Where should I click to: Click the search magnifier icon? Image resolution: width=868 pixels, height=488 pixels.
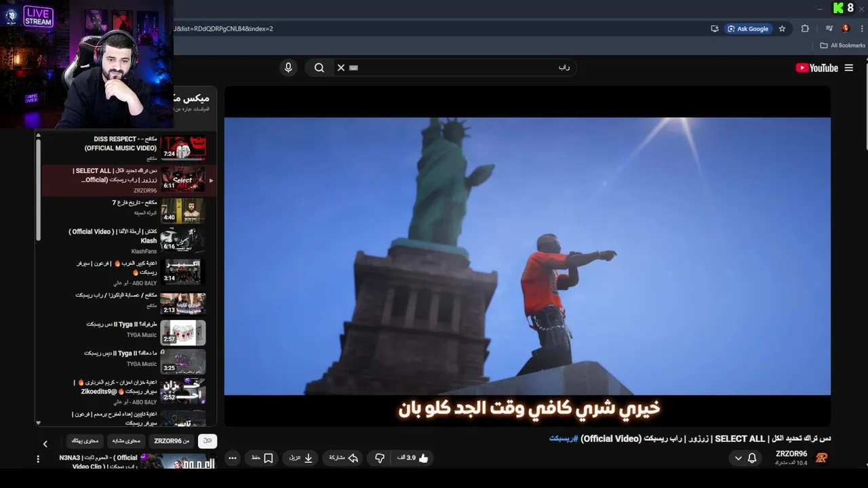tap(319, 68)
